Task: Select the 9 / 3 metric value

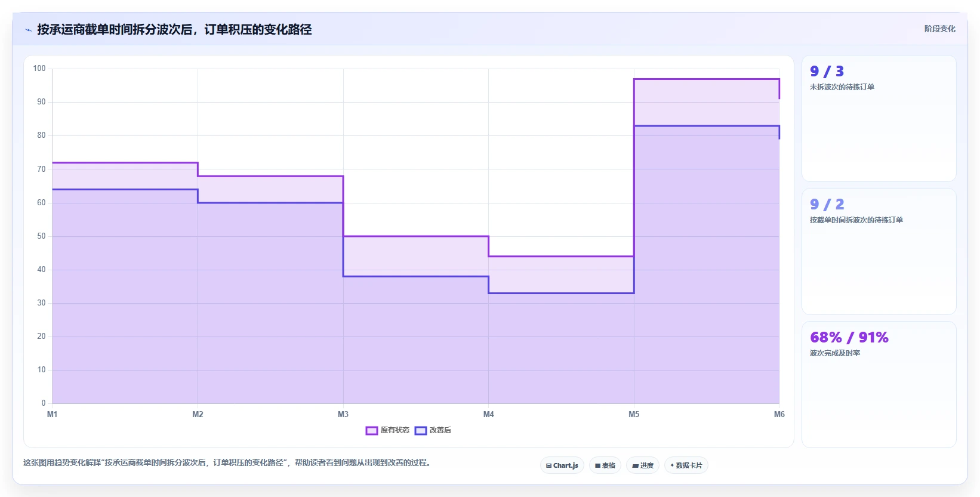Action: point(827,72)
